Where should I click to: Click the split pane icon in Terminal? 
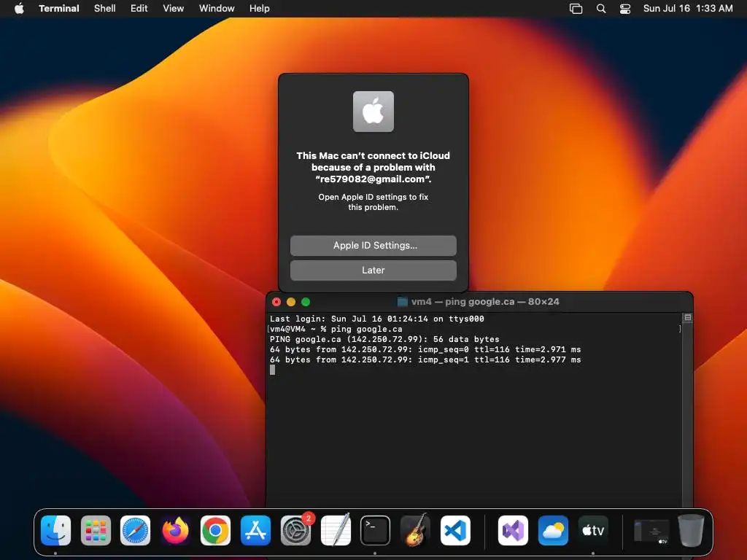pos(687,318)
